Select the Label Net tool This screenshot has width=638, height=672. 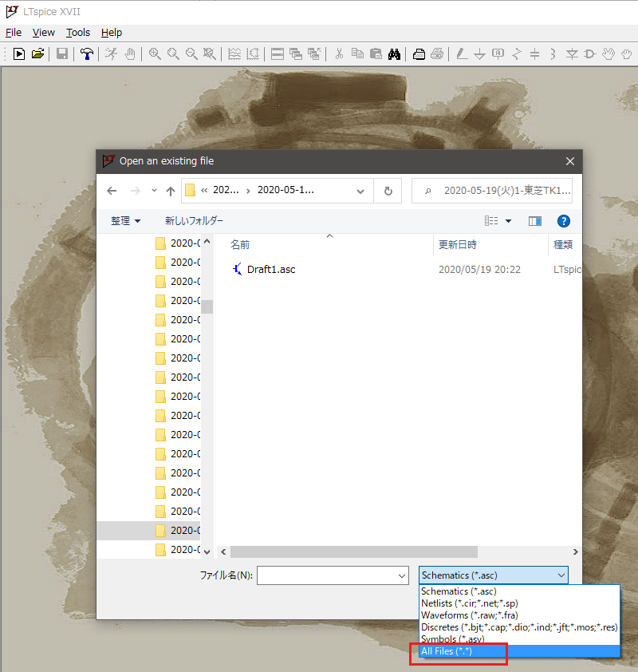click(498, 54)
